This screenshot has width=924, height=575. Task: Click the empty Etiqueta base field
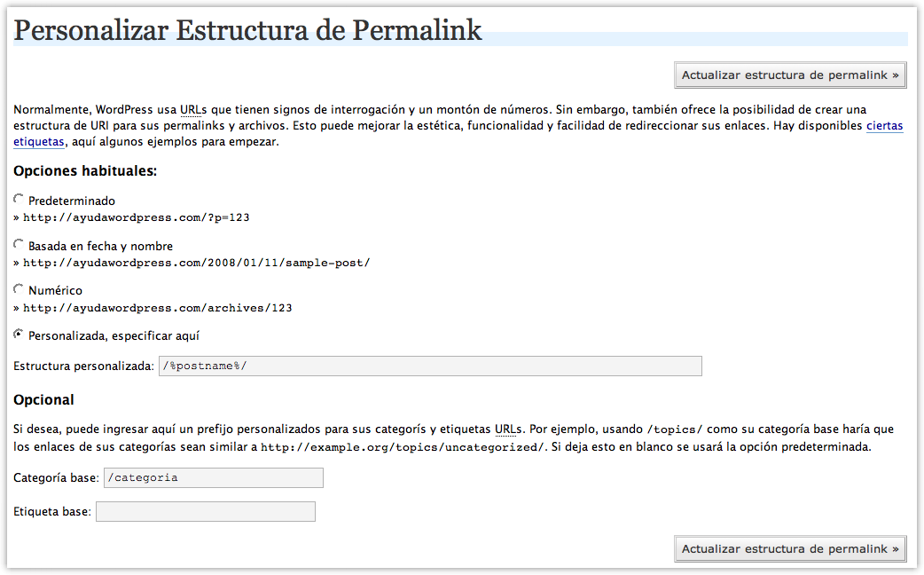click(206, 511)
